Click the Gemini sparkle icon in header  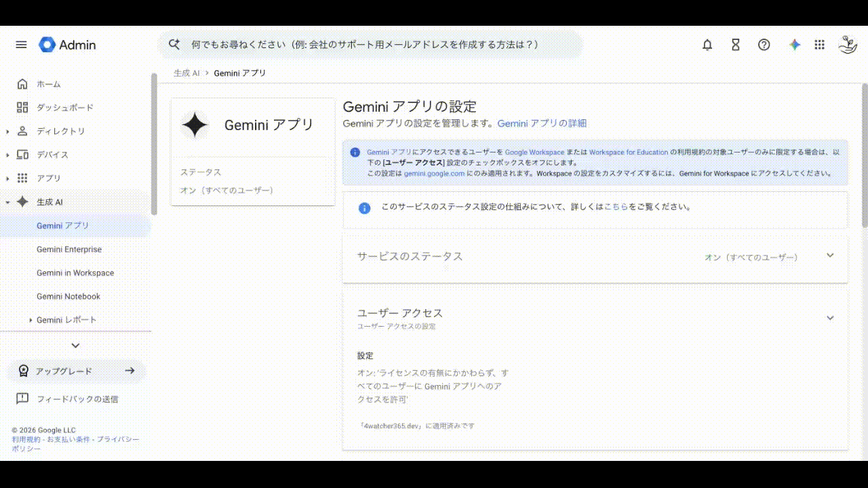coord(795,45)
